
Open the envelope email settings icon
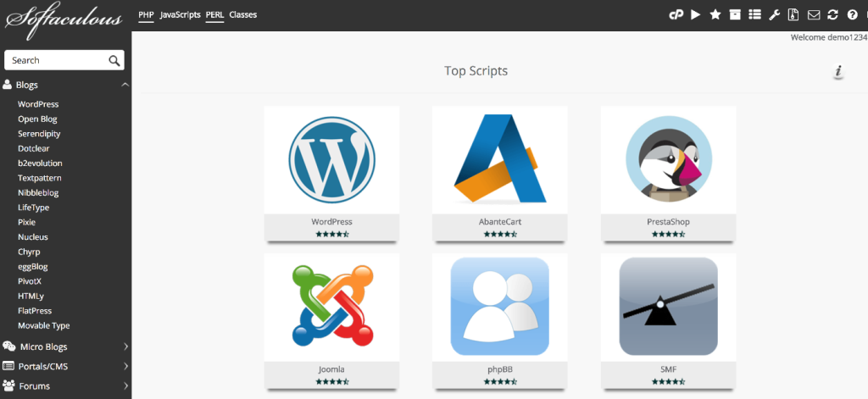tap(813, 15)
